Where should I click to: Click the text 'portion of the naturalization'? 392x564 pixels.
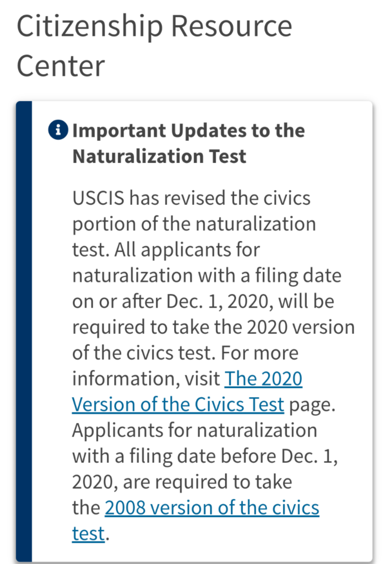194,224
